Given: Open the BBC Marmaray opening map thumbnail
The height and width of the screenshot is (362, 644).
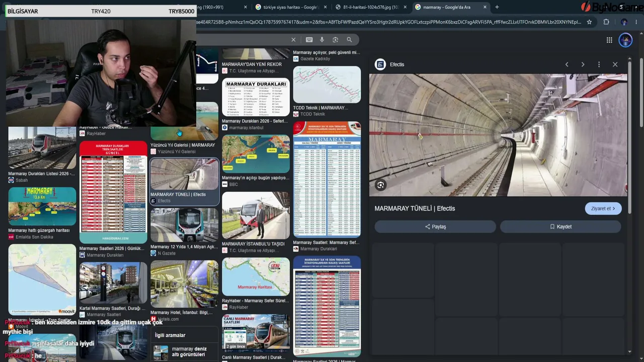Looking at the screenshot, I should (256, 154).
